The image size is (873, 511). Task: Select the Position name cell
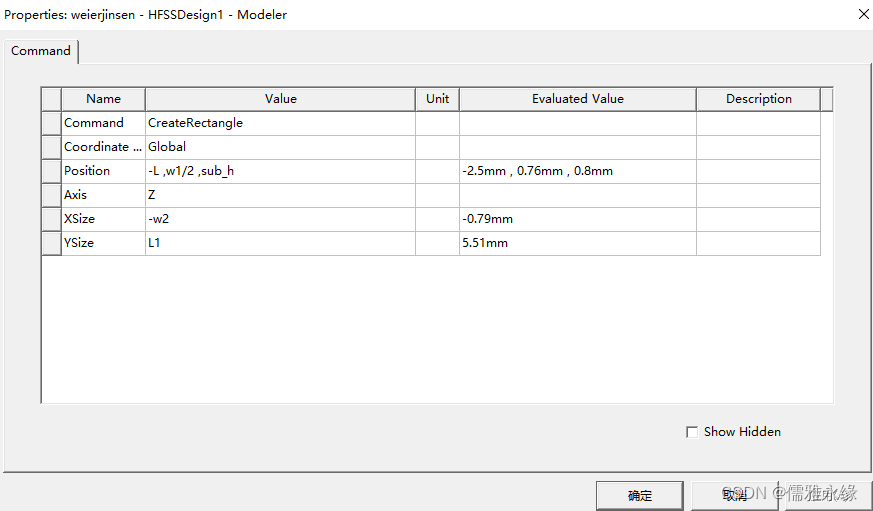pyautogui.click(x=104, y=171)
